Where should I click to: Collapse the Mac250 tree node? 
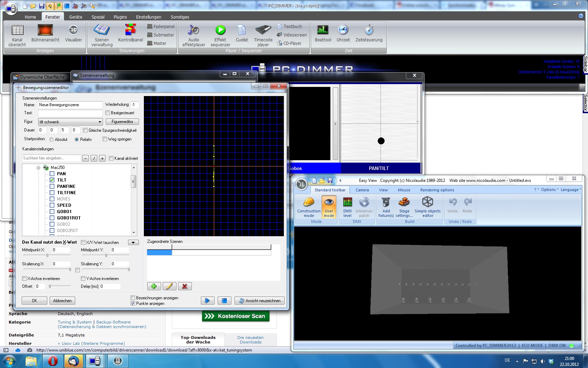click(38, 168)
